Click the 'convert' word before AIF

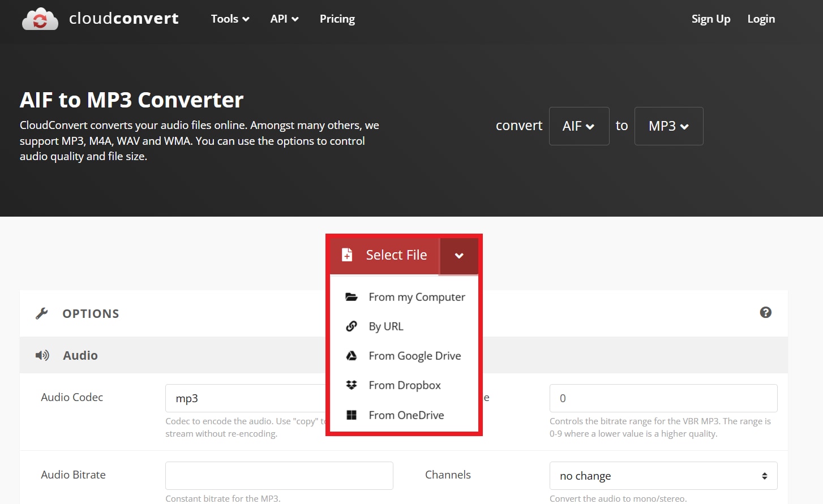click(519, 126)
